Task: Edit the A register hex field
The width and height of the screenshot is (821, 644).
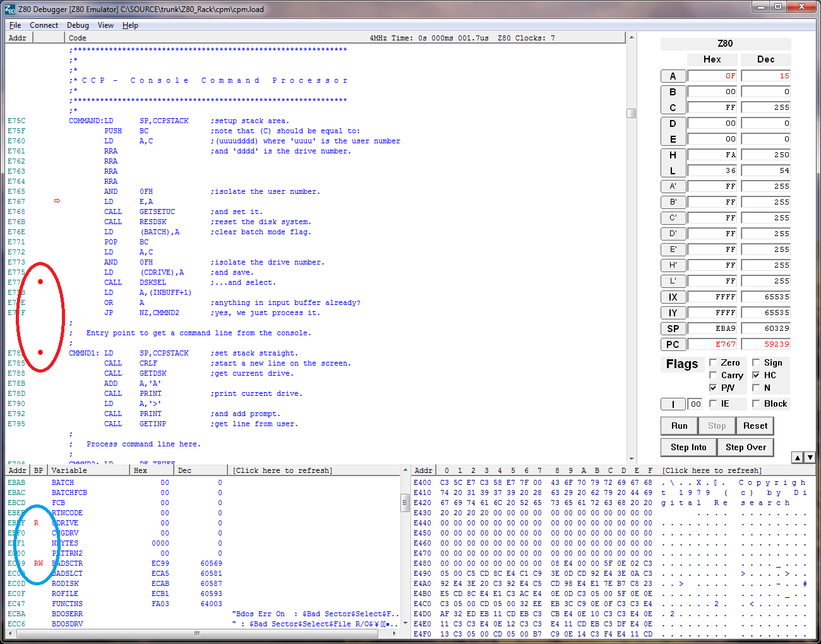Action: (712, 76)
